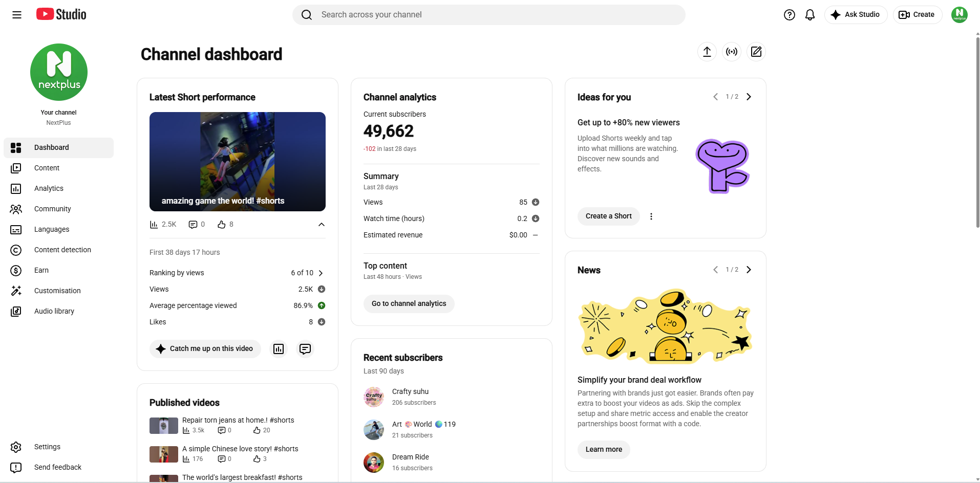The width and height of the screenshot is (980, 483).
Task: Open the Help question mark icon
Action: point(790,15)
